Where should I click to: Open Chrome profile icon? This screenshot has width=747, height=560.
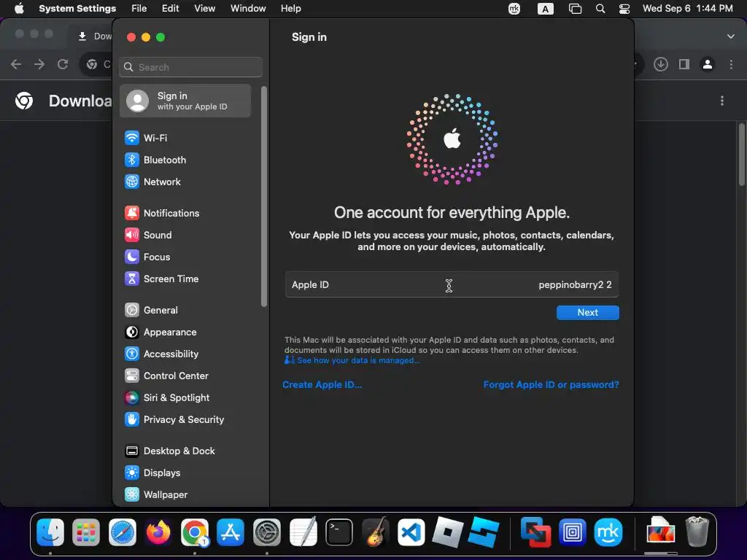click(708, 64)
